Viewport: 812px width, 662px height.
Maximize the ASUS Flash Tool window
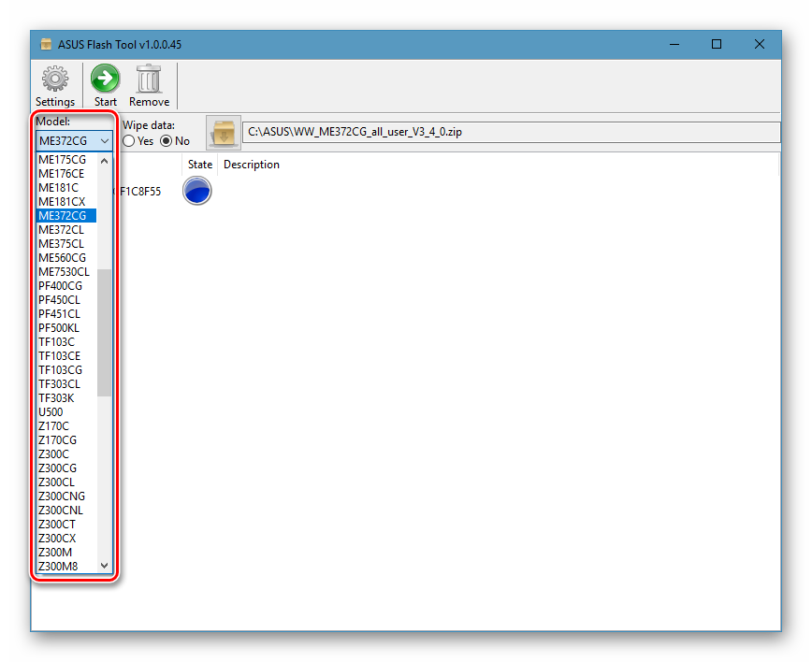pos(717,44)
